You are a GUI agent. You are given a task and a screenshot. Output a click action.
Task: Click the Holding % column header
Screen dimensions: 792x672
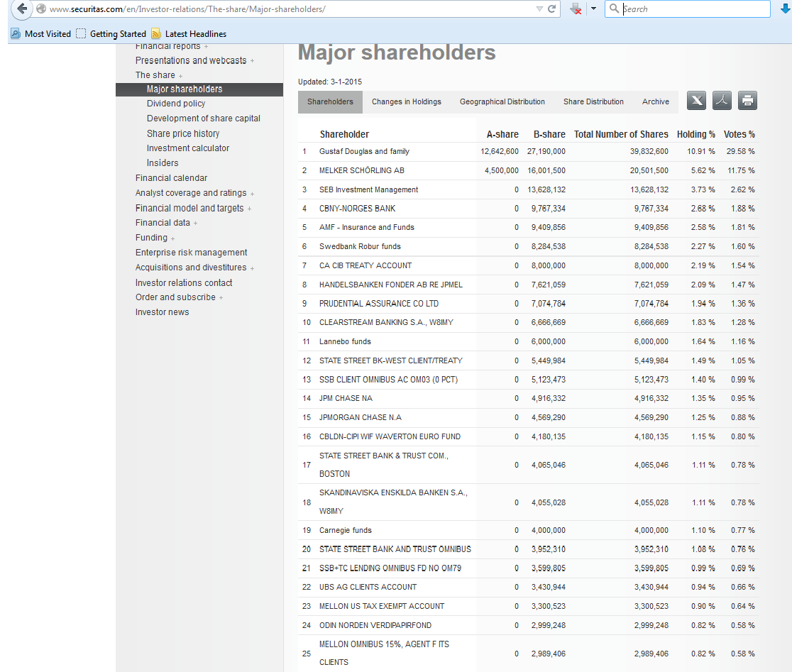click(696, 134)
